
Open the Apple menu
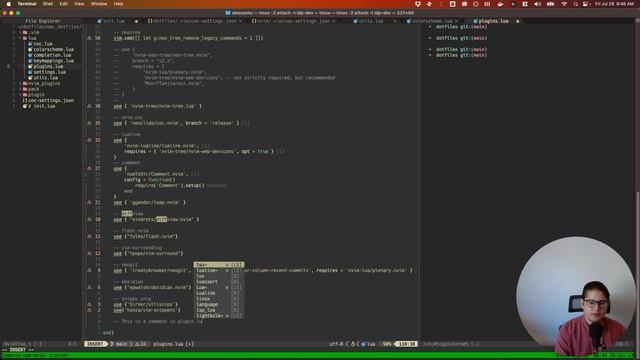coord(8,4)
